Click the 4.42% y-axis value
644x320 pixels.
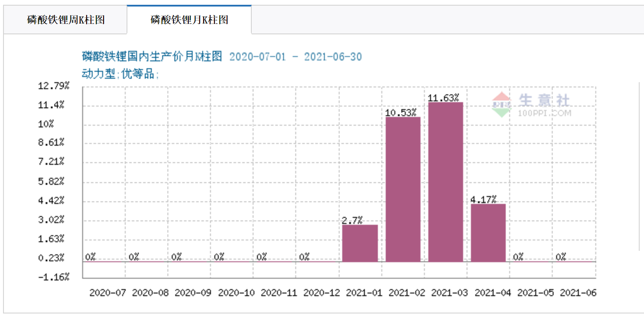(51, 200)
